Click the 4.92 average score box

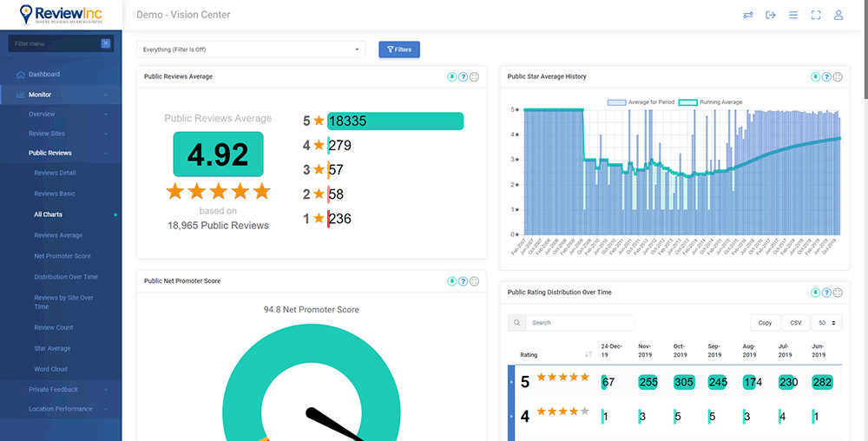pos(218,155)
